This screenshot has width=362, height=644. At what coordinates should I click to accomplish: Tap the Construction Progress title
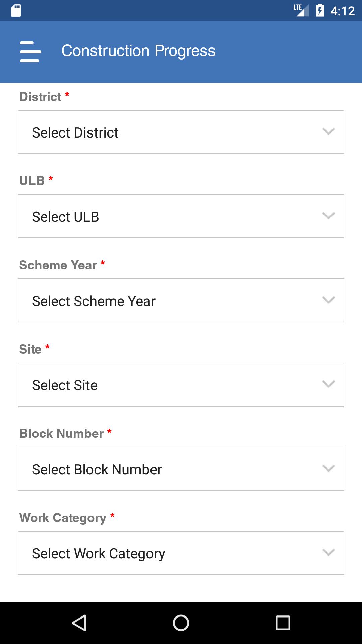tap(138, 51)
